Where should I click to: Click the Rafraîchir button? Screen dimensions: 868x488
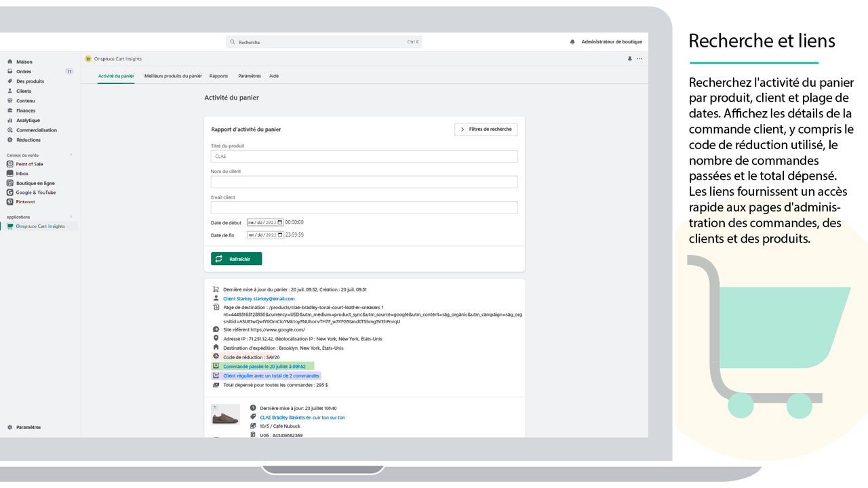(x=236, y=259)
